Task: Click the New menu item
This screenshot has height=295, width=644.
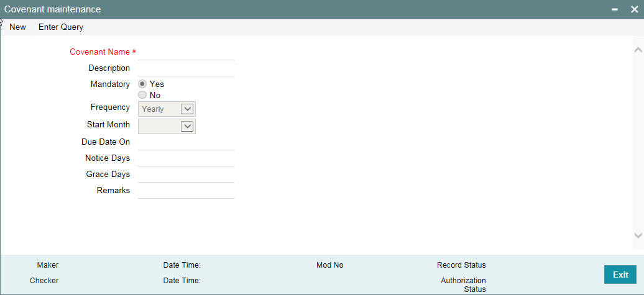Action: [17, 27]
